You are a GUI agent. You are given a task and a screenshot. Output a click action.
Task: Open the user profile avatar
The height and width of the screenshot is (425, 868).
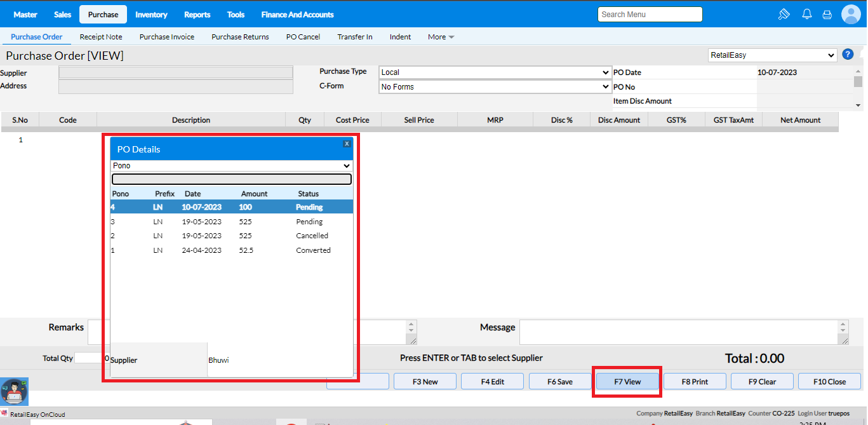click(851, 14)
